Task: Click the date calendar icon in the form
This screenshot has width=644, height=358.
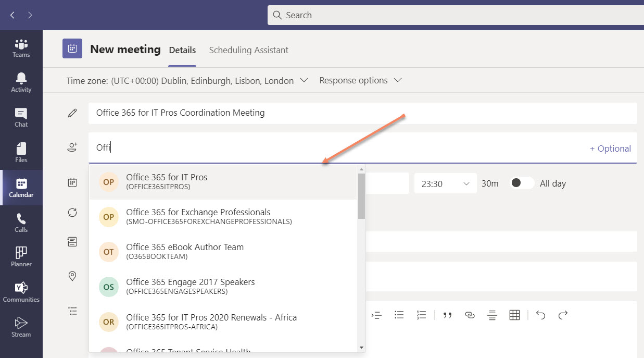Action: (72, 183)
